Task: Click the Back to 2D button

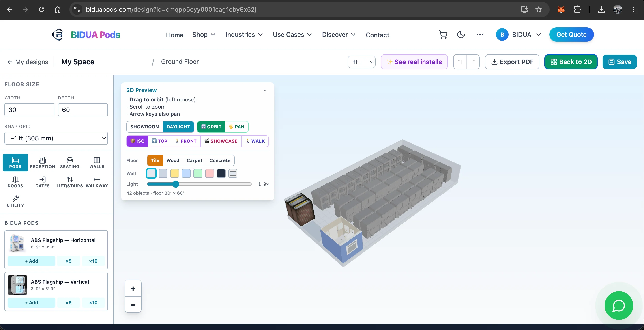Action: coord(571,62)
